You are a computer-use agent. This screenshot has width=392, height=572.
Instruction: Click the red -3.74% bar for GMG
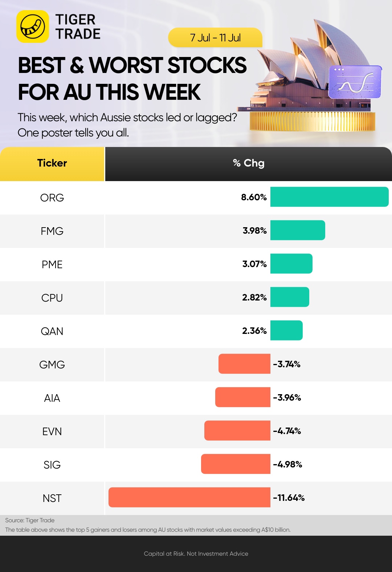tap(244, 364)
